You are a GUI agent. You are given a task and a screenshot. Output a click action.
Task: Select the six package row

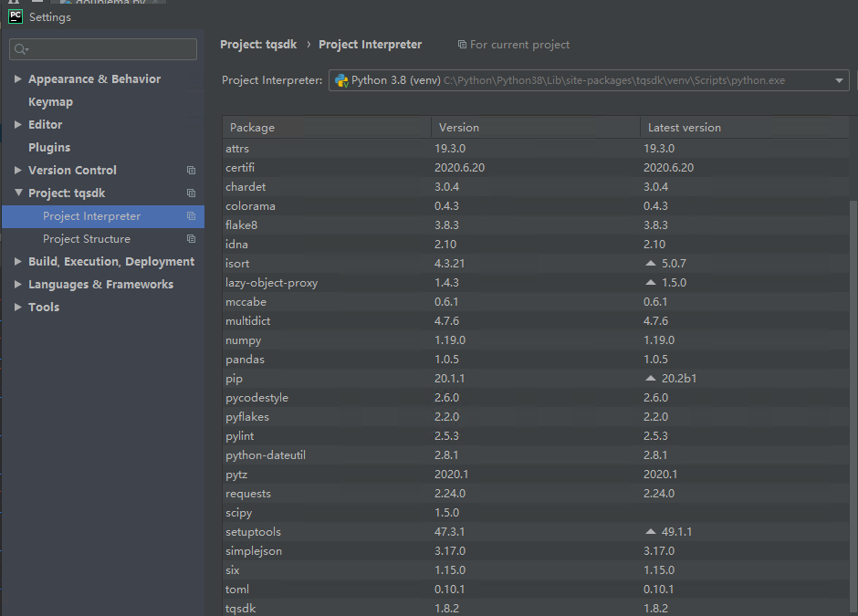pyautogui.click(x=536, y=569)
